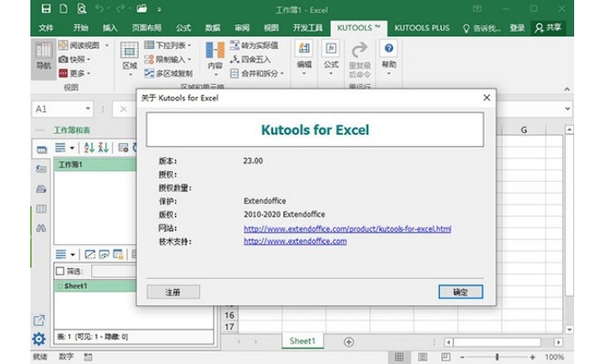Viewport: 607px width, 364px height.
Task: Click sort descending icon in navigation pane
Action: point(104,147)
